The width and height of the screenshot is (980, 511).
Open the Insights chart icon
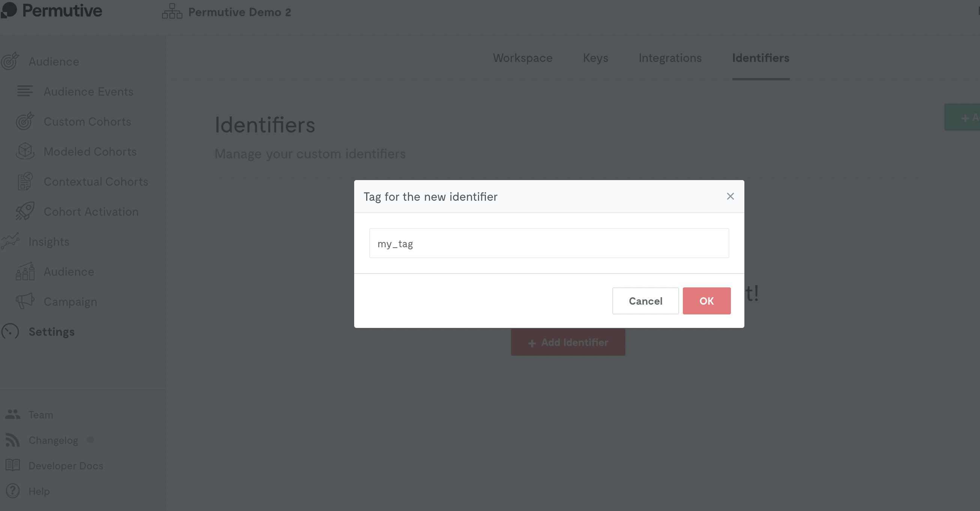click(10, 241)
